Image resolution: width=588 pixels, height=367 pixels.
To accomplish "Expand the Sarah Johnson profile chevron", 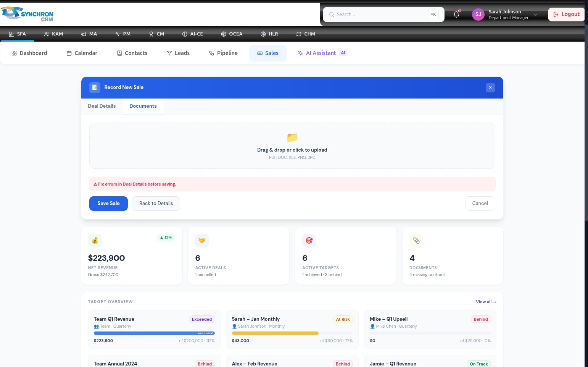I will click(535, 15).
